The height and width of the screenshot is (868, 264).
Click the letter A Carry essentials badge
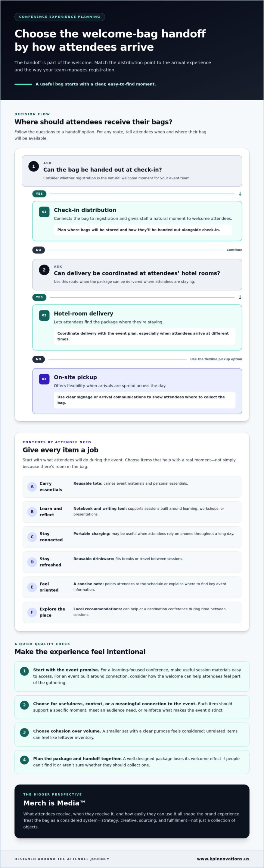click(x=32, y=486)
